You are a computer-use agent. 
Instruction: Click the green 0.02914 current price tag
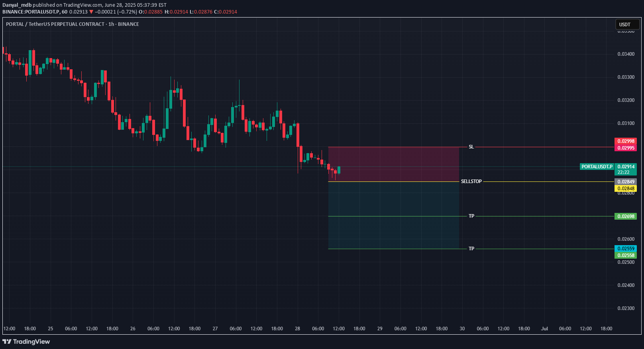click(626, 167)
